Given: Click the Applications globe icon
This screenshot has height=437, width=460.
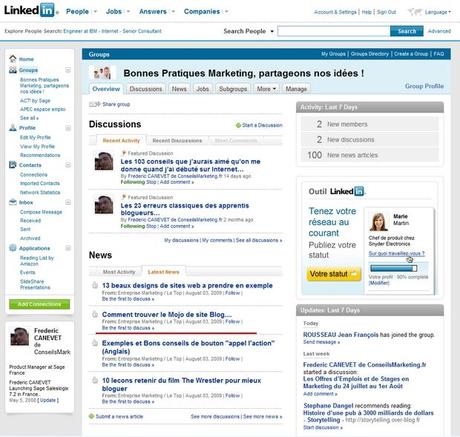Looking at the screenshot, I should [x=13, y=248].
